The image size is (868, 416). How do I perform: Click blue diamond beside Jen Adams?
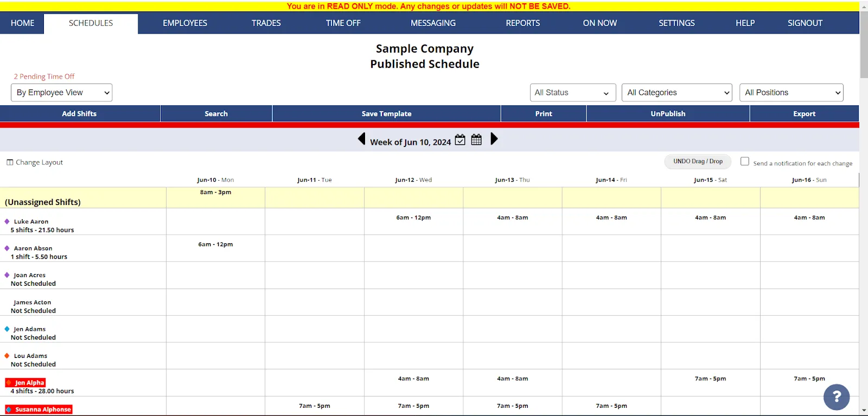[7, 329]
